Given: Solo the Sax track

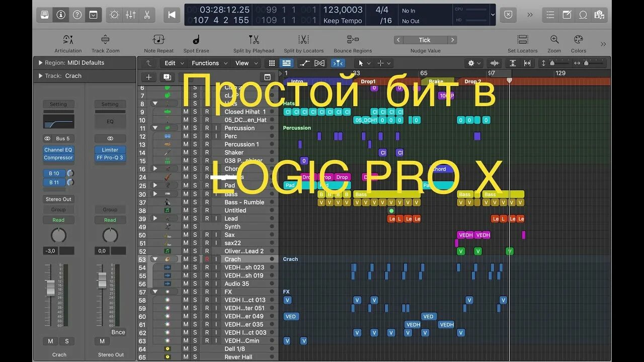Looking at the screenshot, I should point(195,235).
